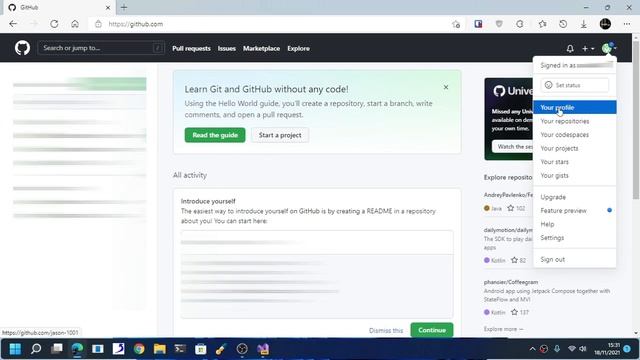The width and height of the screenshot is (640, 360).
Task: Select Your projects menu item
Action: coord(574,148)
